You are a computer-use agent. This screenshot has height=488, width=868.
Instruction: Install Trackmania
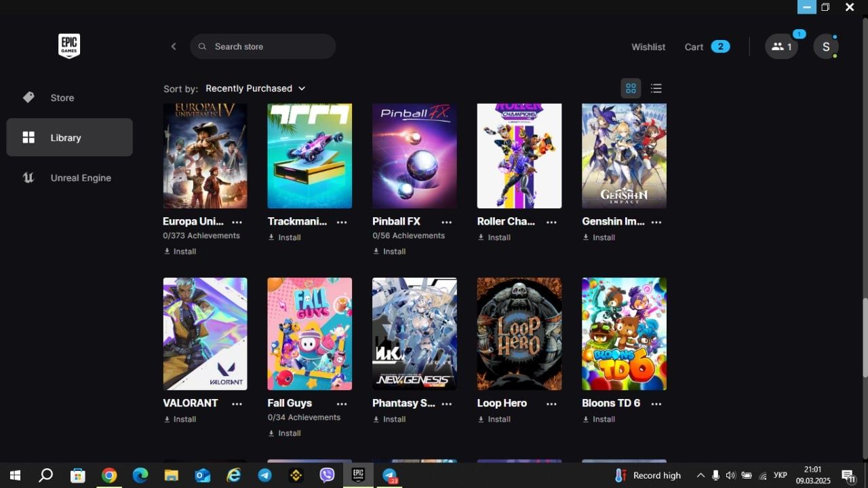(285, 238)
